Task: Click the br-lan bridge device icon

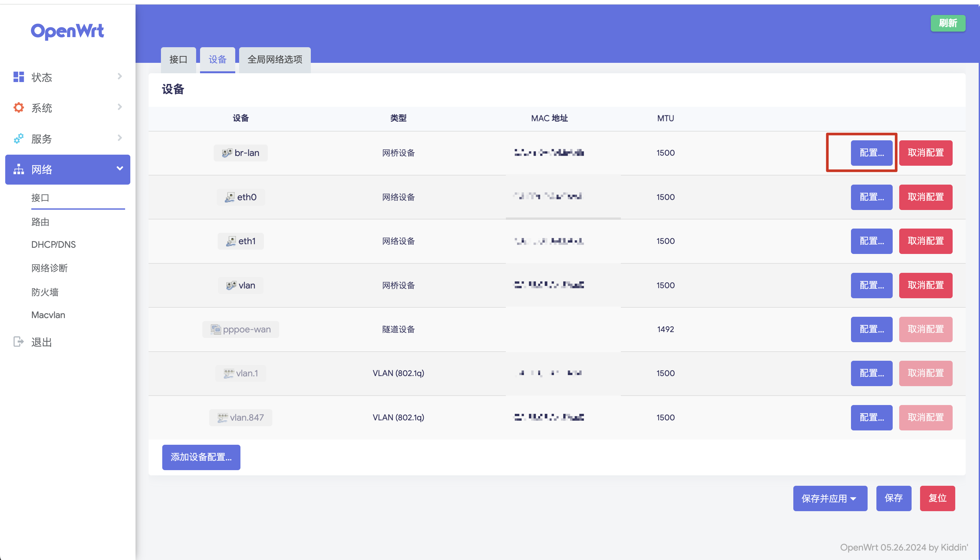Action: point(227,153)
